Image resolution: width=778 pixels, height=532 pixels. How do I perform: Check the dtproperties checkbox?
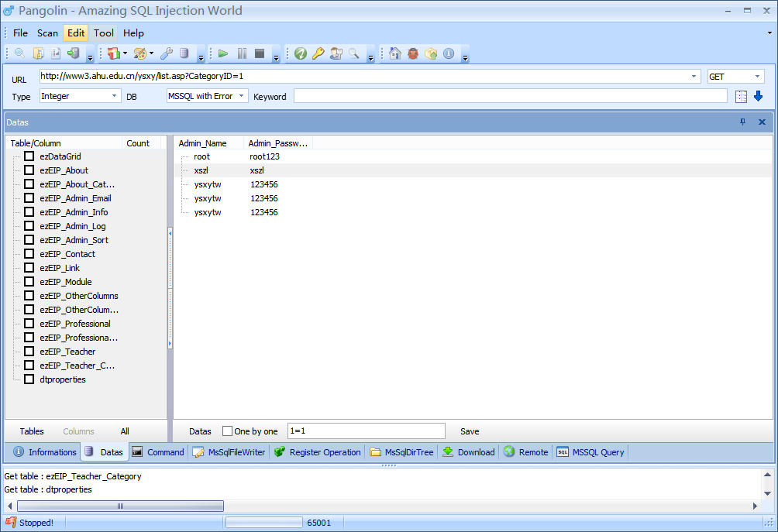point(29,379)
